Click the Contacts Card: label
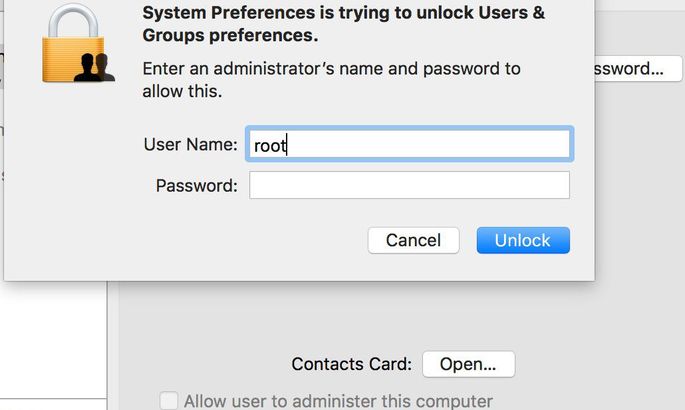The height and width of the screenshot is (410, 685). (351, 364)
